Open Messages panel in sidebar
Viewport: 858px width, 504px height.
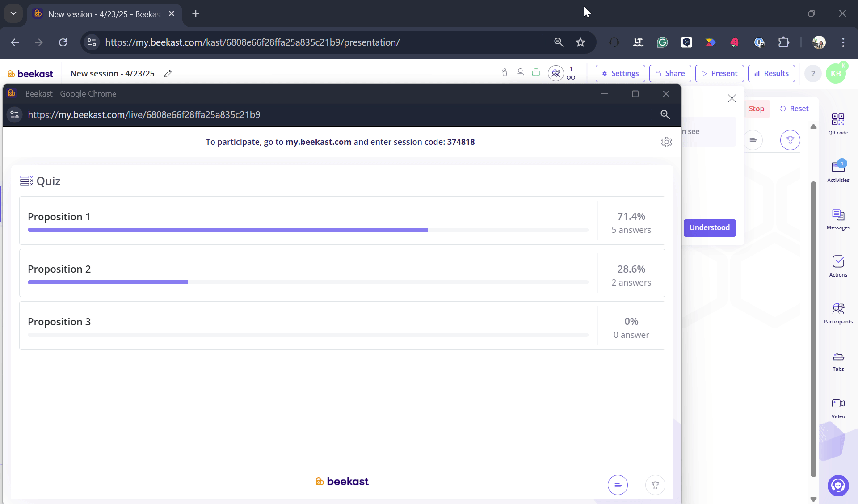click(838, 219)
